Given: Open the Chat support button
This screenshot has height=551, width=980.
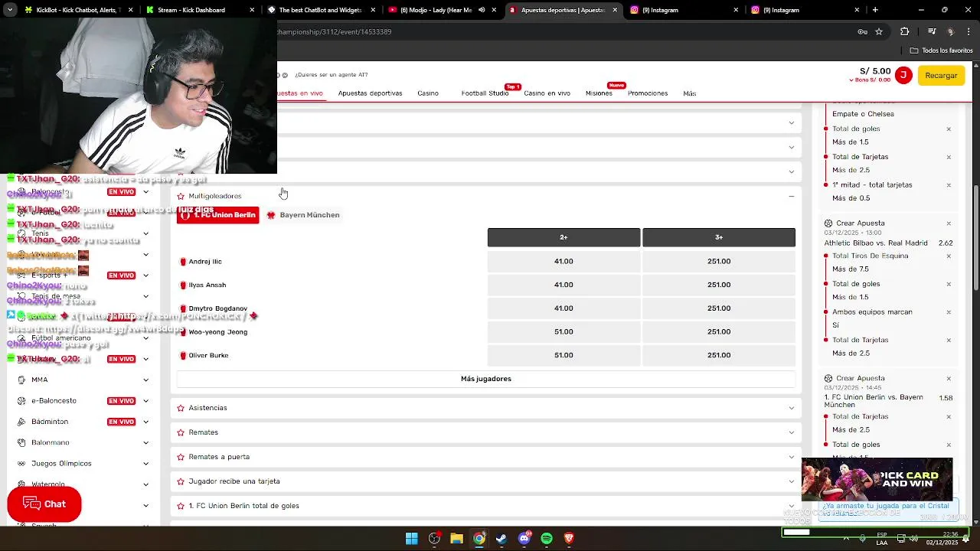Looking at the screenshot, I should (44, 504).
